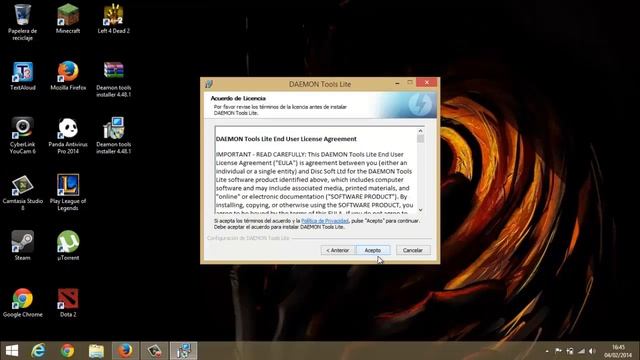Open File Explorer from the taskbar
Image resolution: width=640 pixels, height=360 pixels.
pos(96,351)
